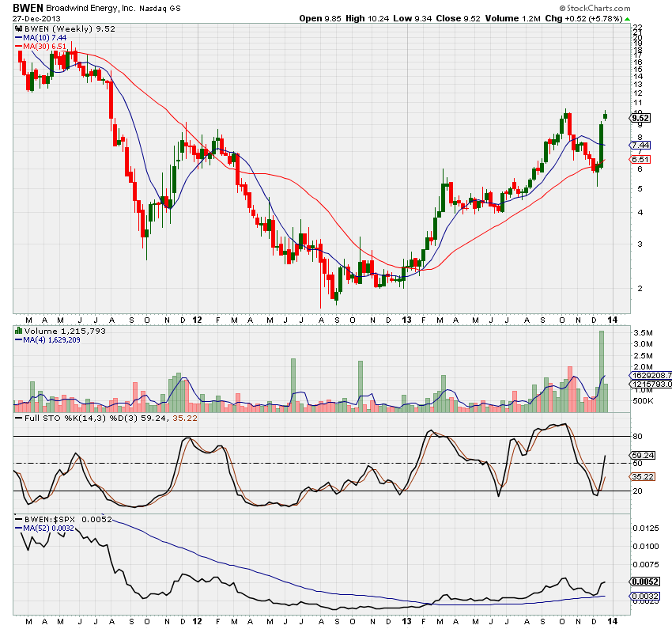Click the line marker beside Full STO legend
The height and width of the screenshot is (629, 672).
point(18,419)
